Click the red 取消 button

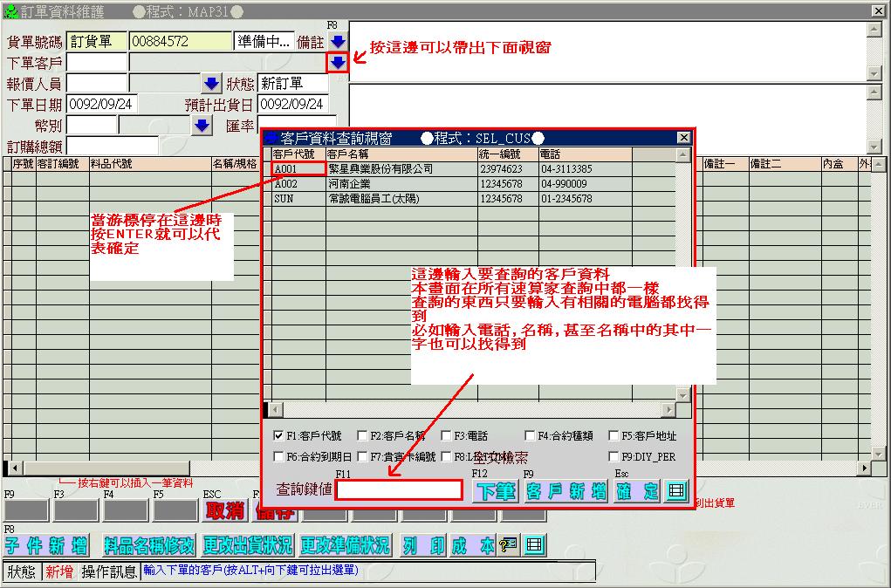coord(224,511)
